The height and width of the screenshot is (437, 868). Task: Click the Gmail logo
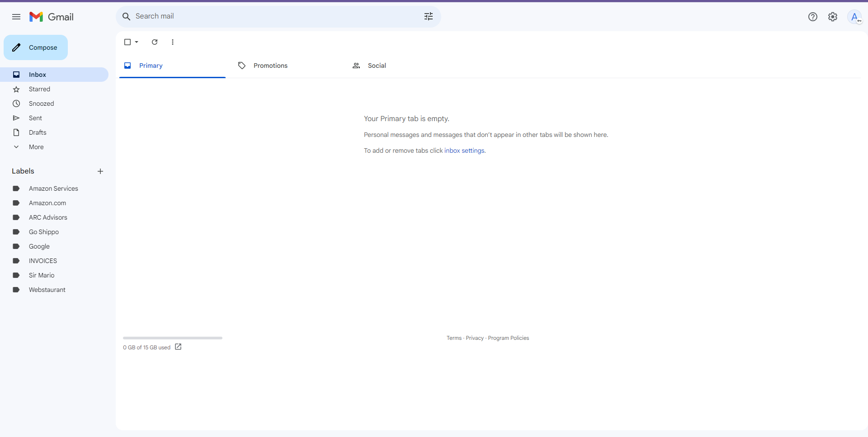[52, 17]
